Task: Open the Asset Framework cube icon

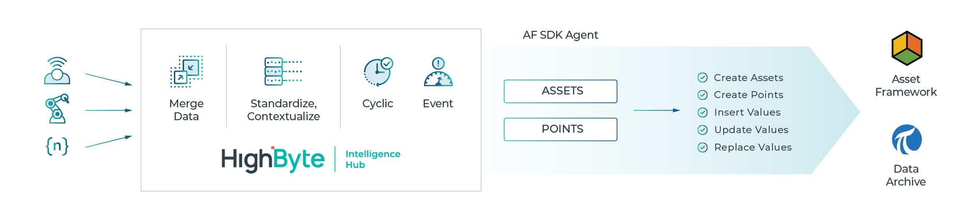Action: pos(906,49)
